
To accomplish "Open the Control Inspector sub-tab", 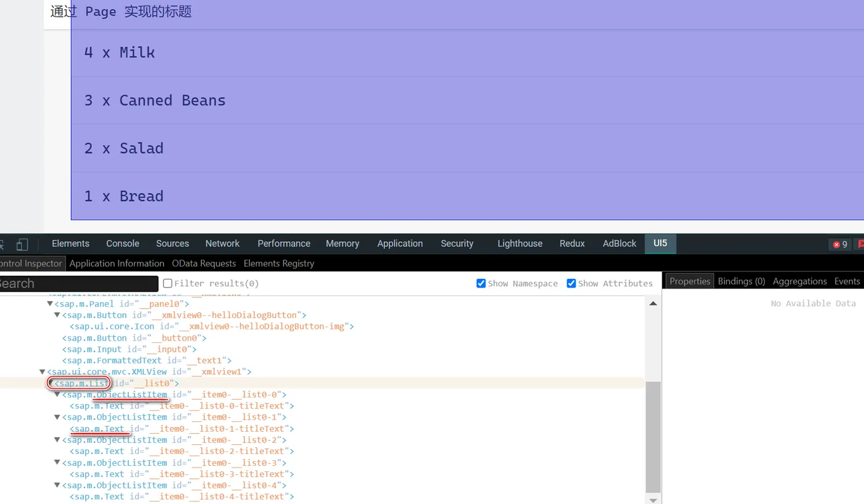I will 31,263.
